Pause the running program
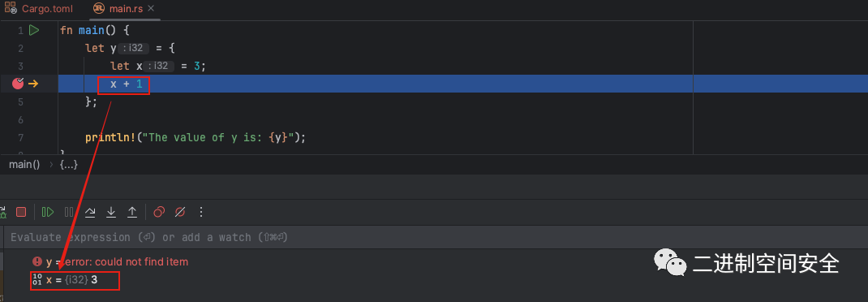The width and height of the screenshot is (868, 302). [x=69, y=212]
